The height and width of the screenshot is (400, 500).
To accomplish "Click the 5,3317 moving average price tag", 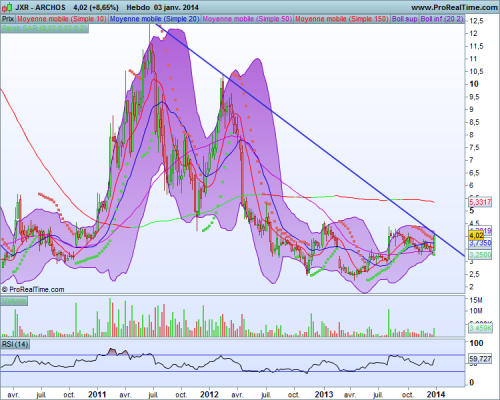I will [x=480, y=202].
